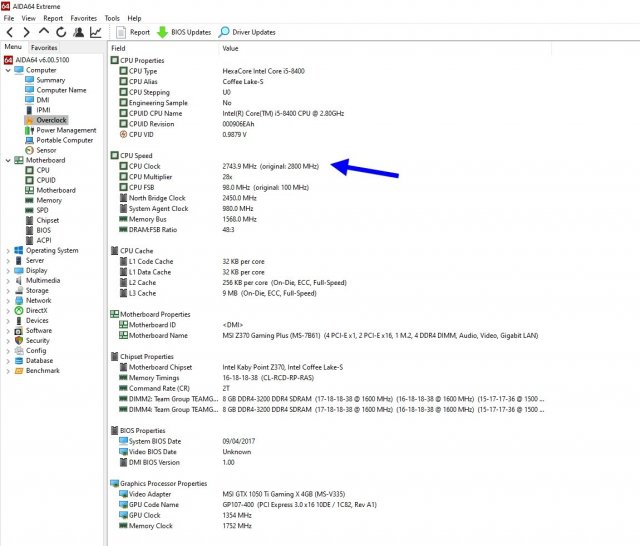The image size is (640, 546).
Task: Select the CPU Clock row
Action: pos(144,165)
